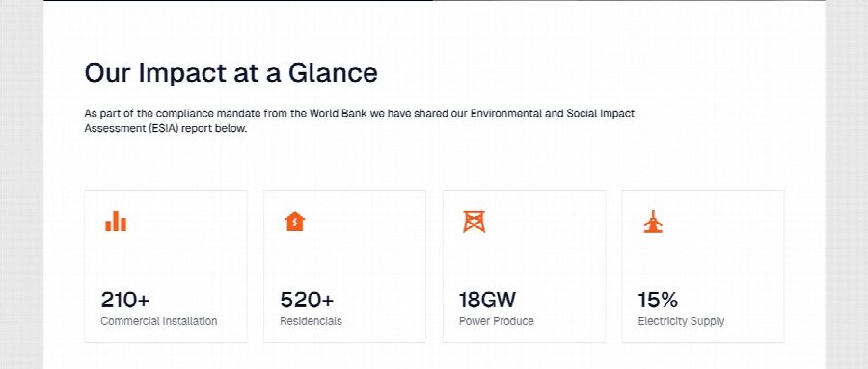Screen dimensions: 868x369
Task: Click the 18GW figure
Action: click(487, 300)
